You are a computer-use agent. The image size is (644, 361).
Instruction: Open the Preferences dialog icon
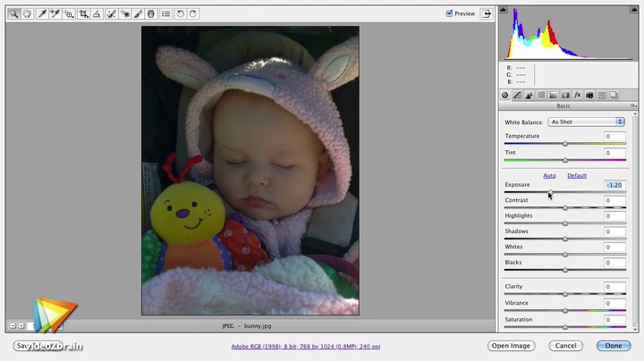(165, 14)
